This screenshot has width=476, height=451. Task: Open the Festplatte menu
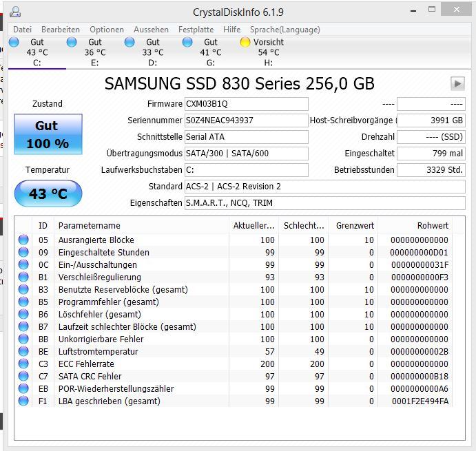tap(196, 30)
